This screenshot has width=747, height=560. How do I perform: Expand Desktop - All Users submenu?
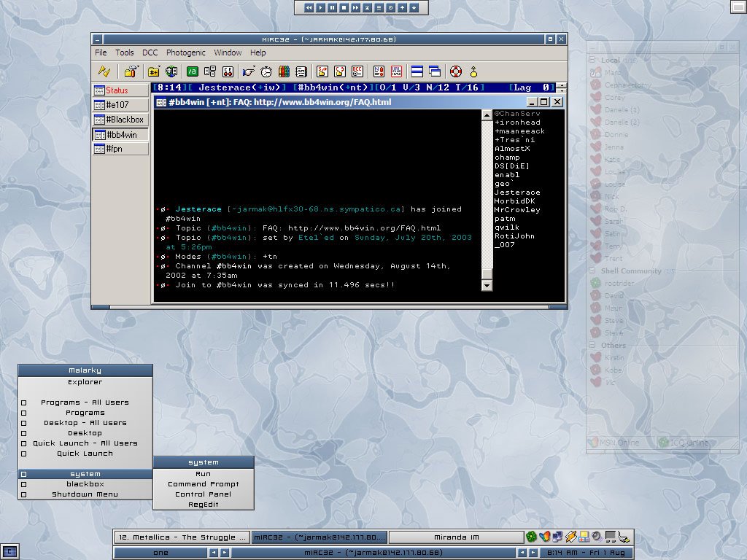[85, 423]
